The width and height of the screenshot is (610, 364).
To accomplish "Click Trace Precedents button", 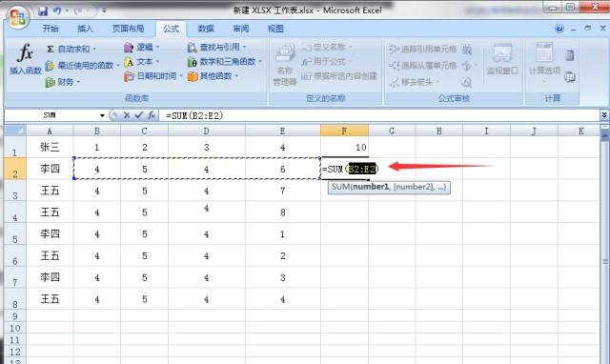I will (422, 49).
